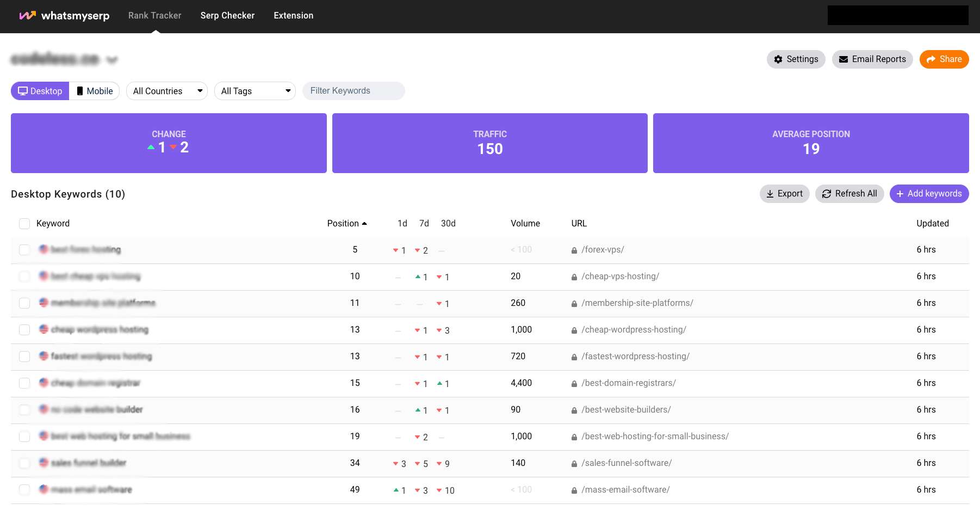This screenshot has width=980, height=522.
Task: Check the select-all checkbox in table header
Action: pos(24,223)
